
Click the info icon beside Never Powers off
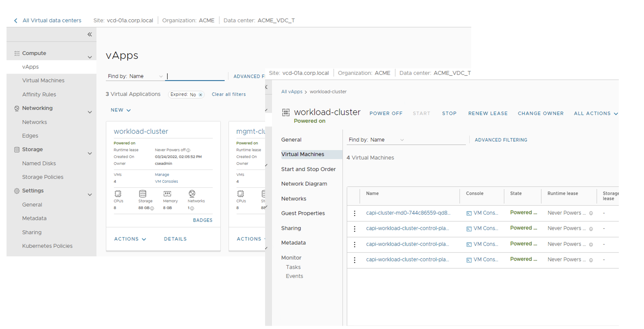(188, 150)
